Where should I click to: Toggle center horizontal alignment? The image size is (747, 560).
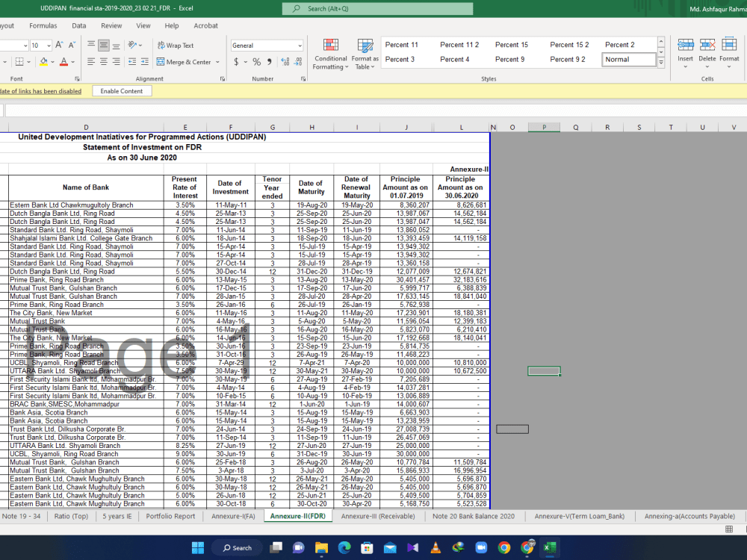(104, 61)
